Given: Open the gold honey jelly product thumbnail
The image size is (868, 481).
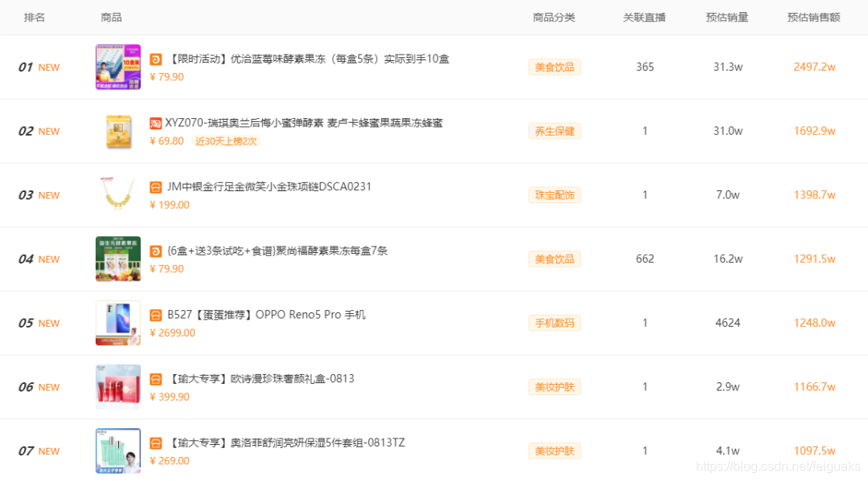Looking at the screenshot, I should coord(118,131).
